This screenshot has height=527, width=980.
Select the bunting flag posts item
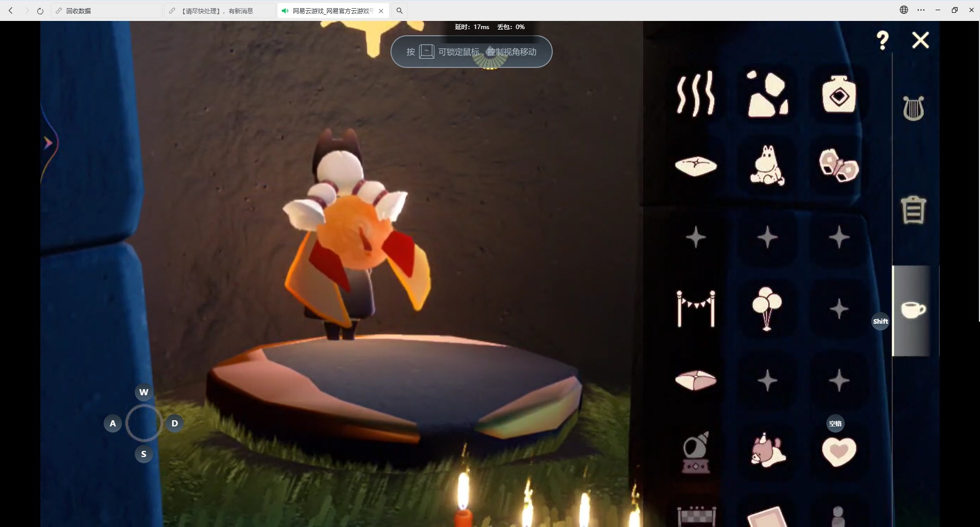[696, 308]
